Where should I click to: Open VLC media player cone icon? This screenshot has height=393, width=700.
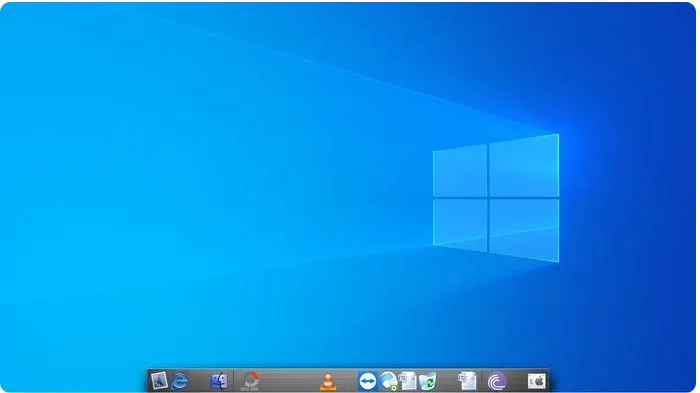(x=328, y=381)
